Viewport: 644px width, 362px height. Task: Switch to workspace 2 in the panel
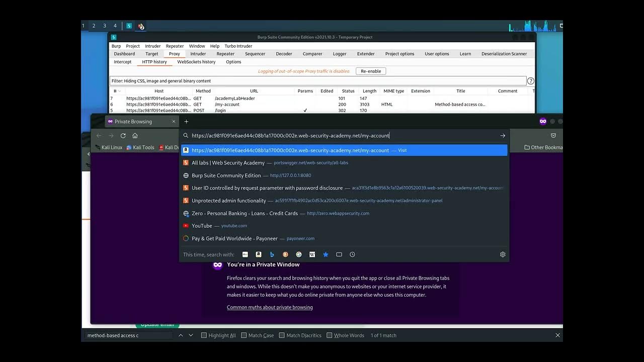tap(94, 26)
